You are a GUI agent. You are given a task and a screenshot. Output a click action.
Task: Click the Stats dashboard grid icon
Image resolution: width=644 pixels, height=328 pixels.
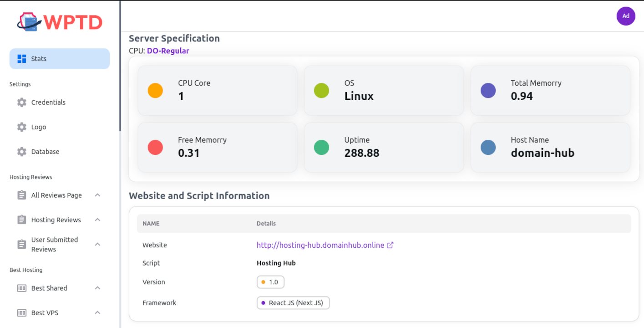[22, 59]
